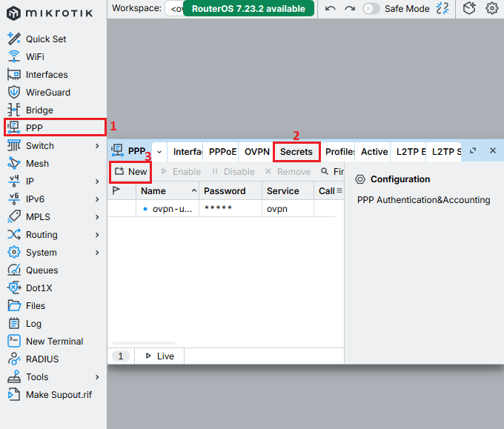Click the redo arrow icon
This screenshot has height=429, width=504.
click(x=350, y=9)
